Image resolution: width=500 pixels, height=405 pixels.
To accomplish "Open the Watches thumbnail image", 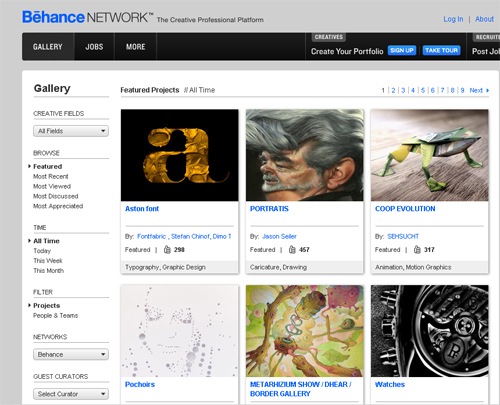I will coord(430,331).
